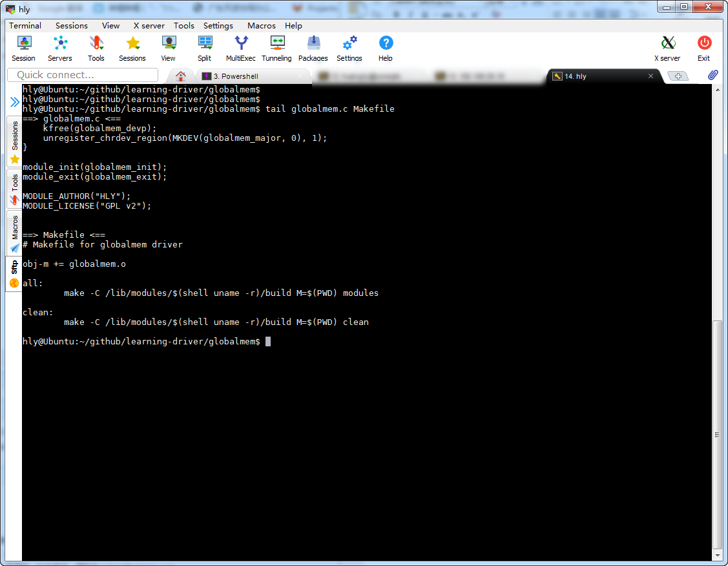Close the 14. hly tab
Screen dimensions: 728x566
pos(650,76)
